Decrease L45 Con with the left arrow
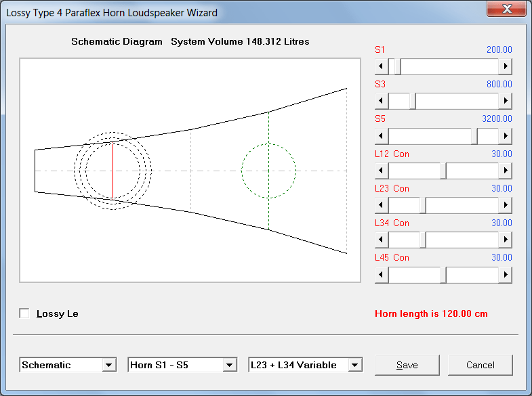The image size is (532, 396). click(x=382, y=275)
